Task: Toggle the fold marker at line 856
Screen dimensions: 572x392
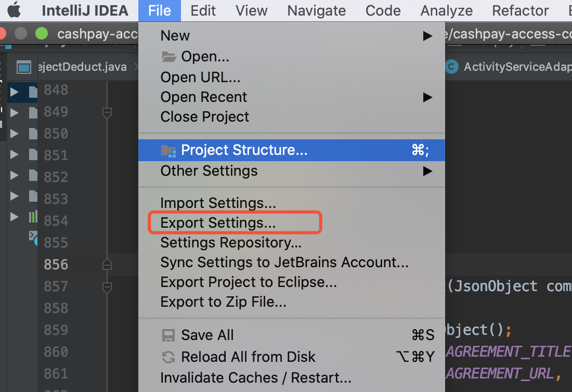Action: [x=107, y=265]
